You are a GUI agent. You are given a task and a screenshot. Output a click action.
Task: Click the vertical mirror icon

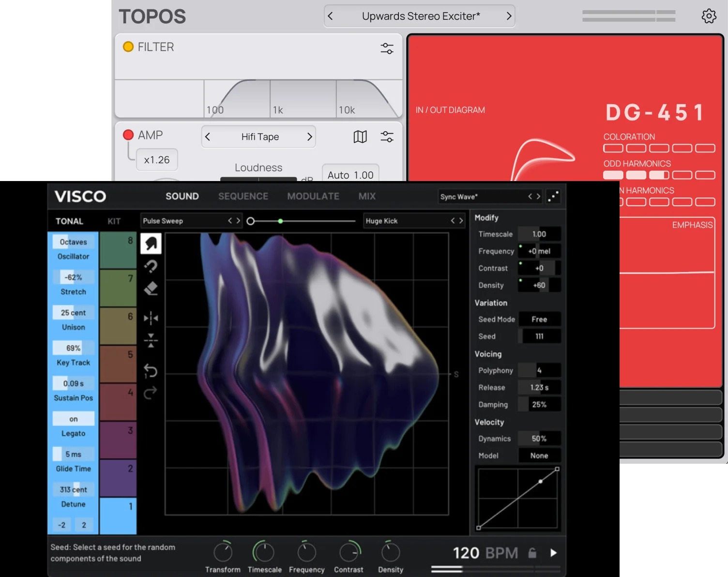click(151, 340)
